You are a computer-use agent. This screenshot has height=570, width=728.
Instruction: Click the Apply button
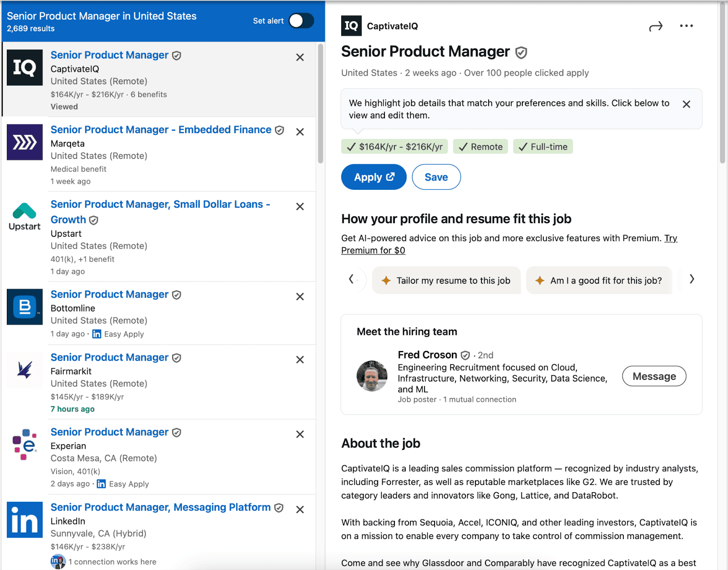[x=374, y=177]
